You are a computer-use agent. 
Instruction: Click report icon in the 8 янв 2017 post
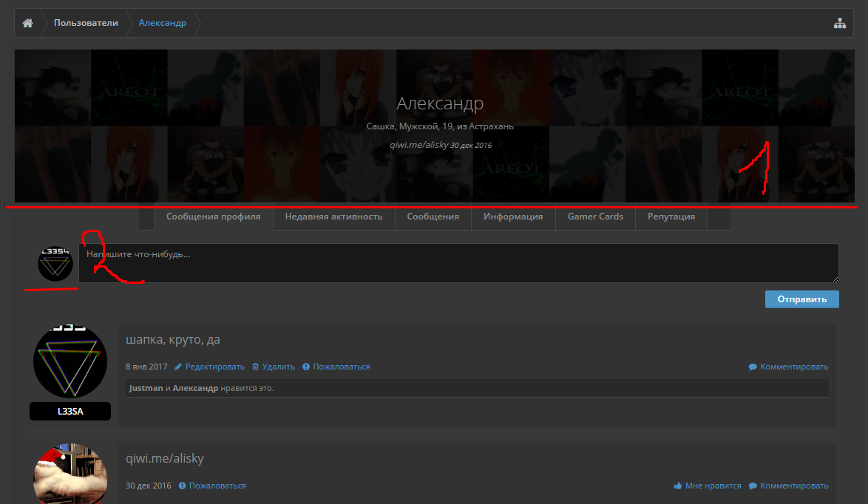pos(305,367)
